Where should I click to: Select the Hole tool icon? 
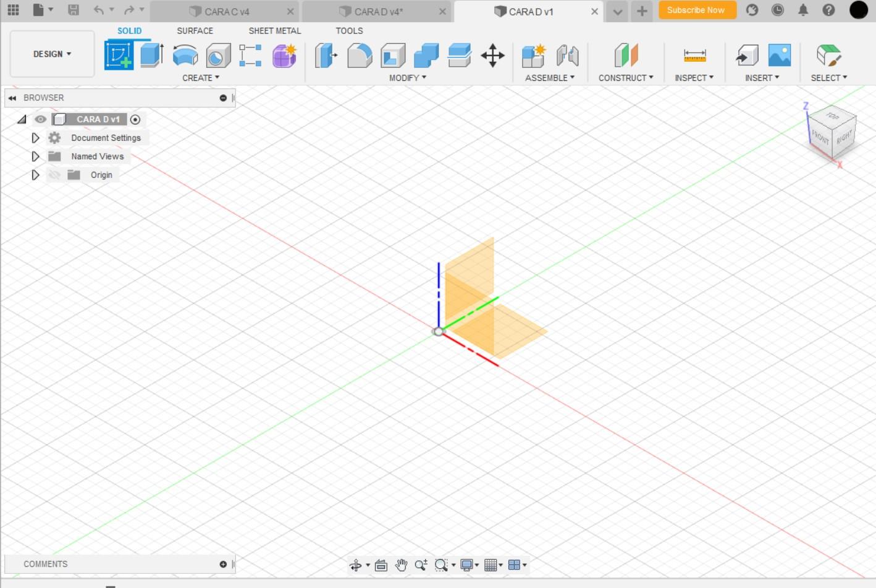(217, 56)
